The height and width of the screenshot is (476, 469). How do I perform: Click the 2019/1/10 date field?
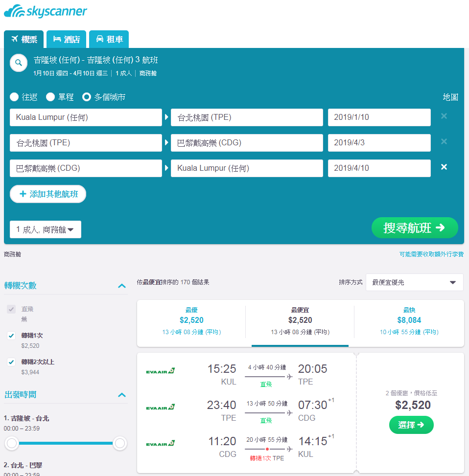point(379,117)
